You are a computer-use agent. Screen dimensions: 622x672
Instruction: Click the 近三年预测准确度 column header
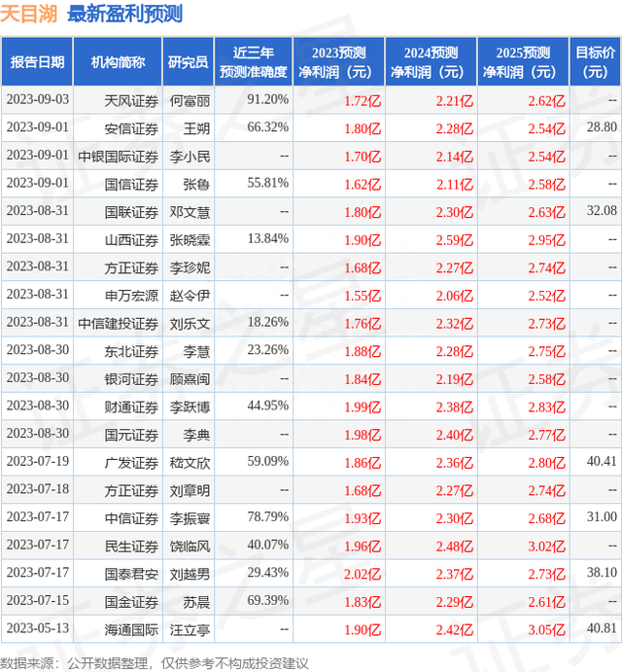[253, 62]
